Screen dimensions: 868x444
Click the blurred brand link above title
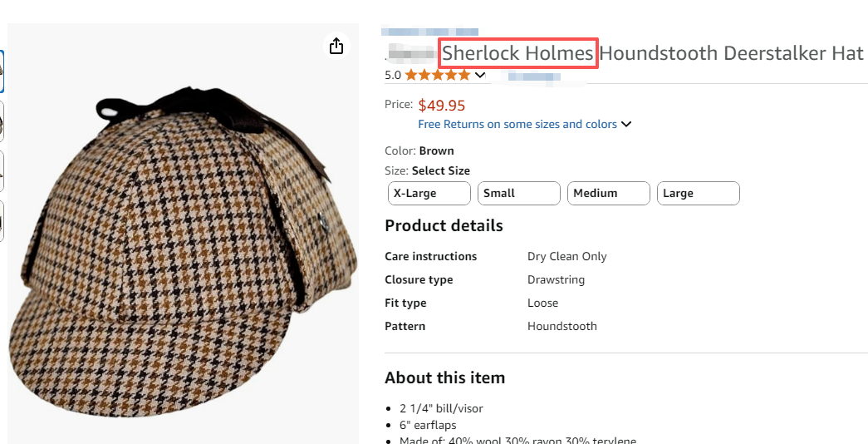tap(429, 32)
